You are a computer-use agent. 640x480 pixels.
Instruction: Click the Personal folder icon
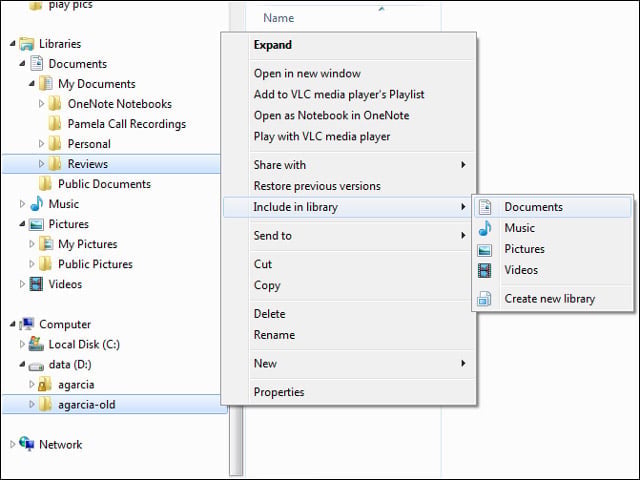pos(55,144)
